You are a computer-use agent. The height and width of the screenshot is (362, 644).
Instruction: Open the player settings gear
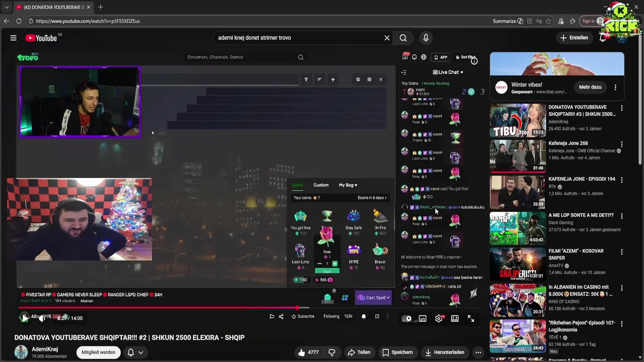pos(439,318)
